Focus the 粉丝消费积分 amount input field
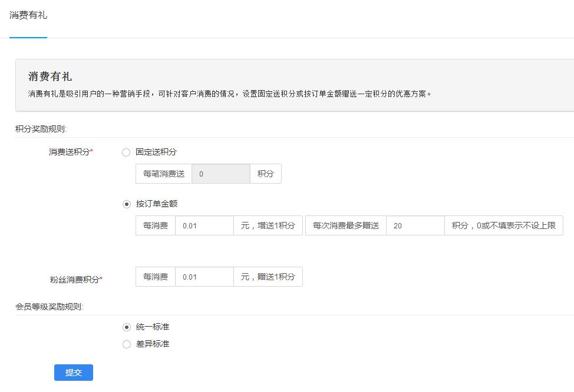Image resolution: width=574 pixels, height=392 pixels. 204,277
